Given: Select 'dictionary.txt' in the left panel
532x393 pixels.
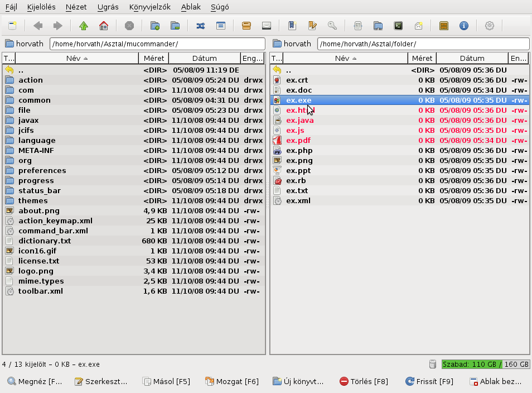Looking at the screenshot, I should click(134, 241).
